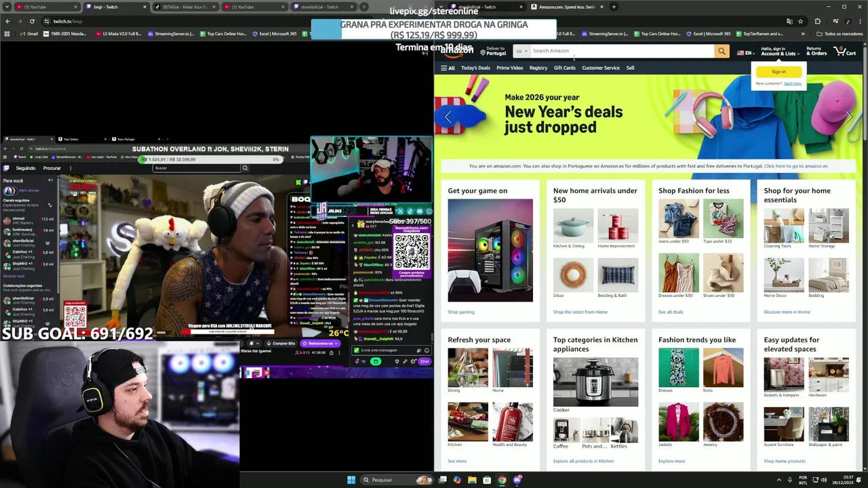Show hidden system tray icons
This screenshot has width=868, height=488.
(779, 480)
